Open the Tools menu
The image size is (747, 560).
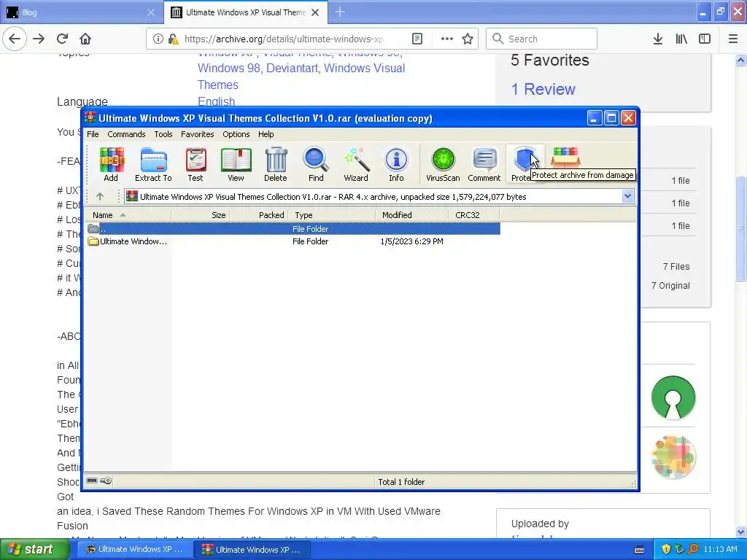[163, 134]
